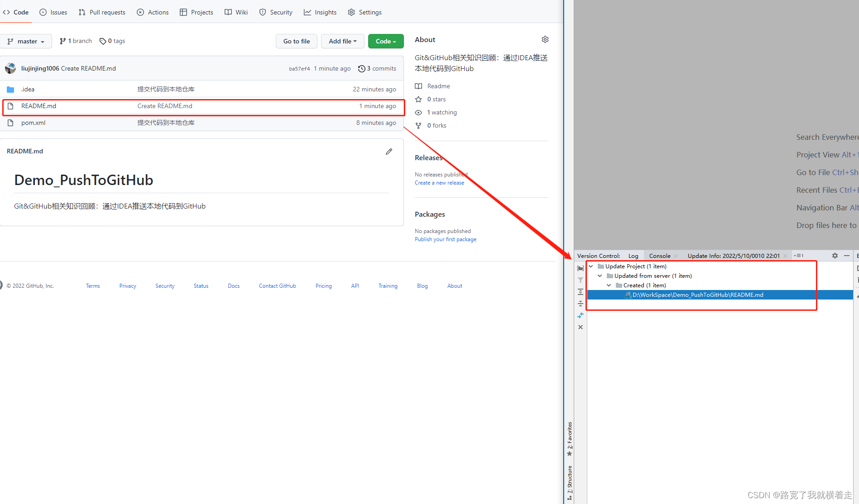Click the pom.xml file icon

point(10,123)
